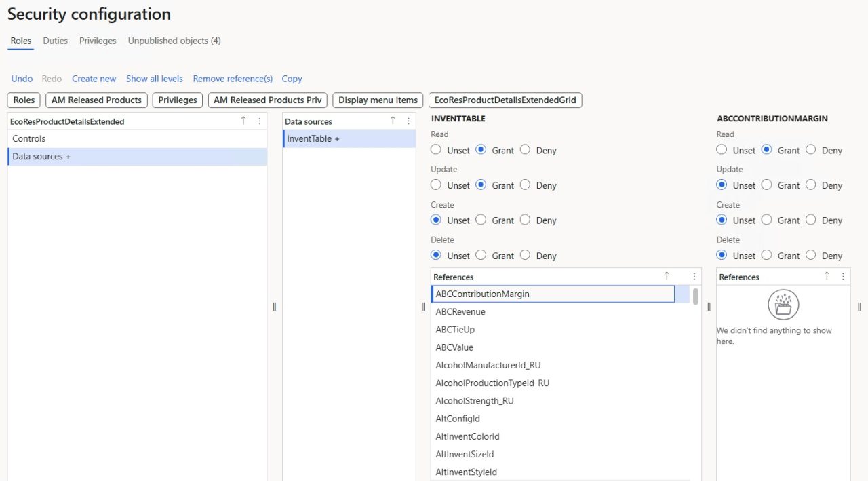
Task: Click the sort arrow in the References list
Action: [667, 276]
